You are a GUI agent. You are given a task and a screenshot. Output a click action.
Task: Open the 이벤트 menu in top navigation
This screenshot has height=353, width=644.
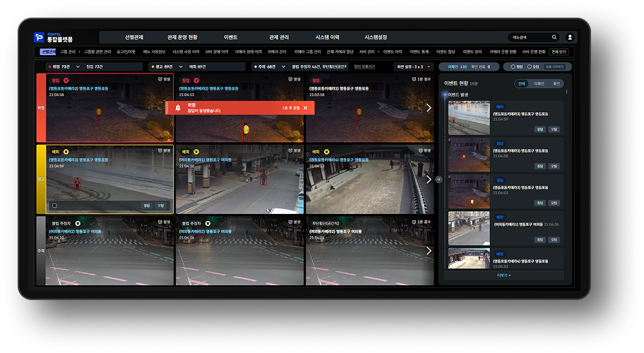point(230,37)
